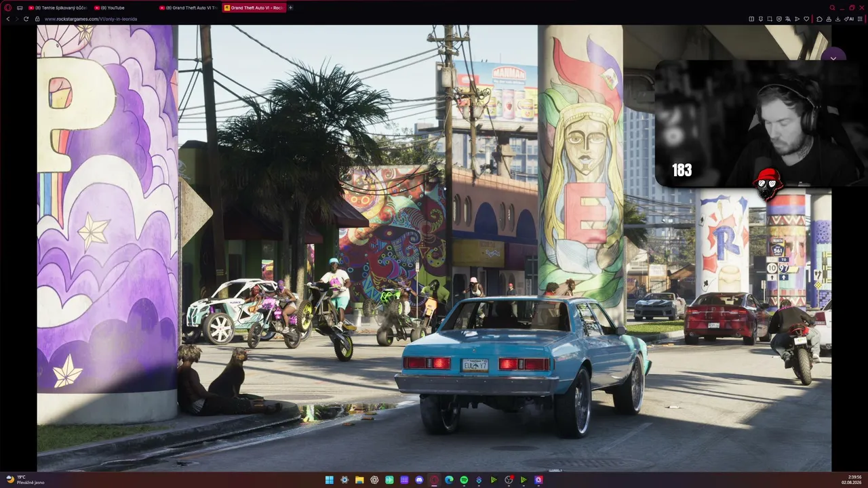Open the player send arrow icon

tap(797, 19)
